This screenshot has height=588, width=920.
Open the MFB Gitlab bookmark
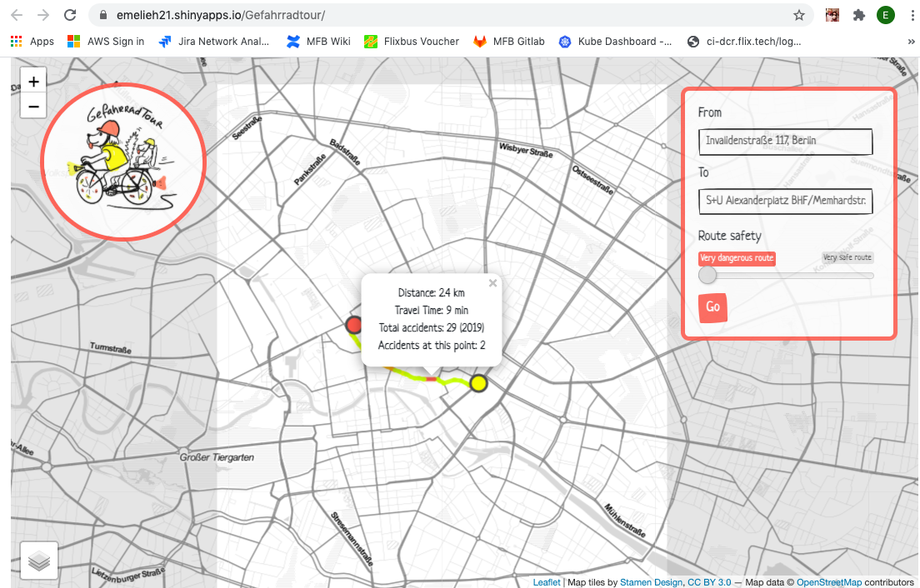click(x=509, y=42)
